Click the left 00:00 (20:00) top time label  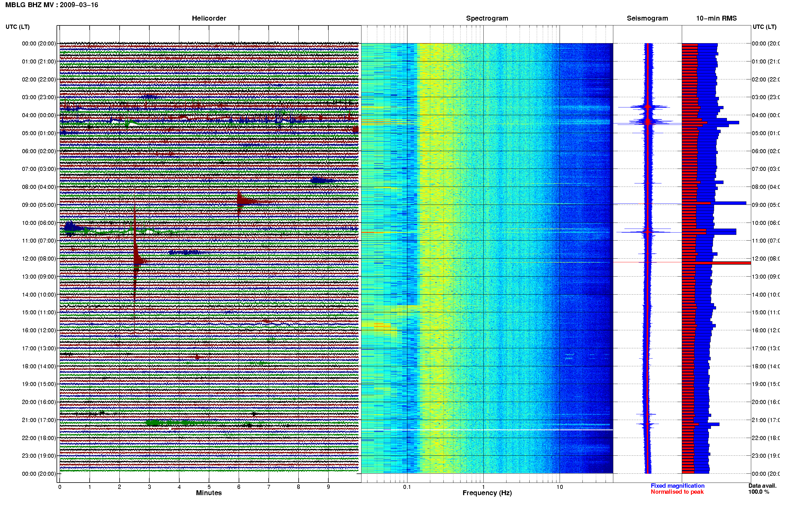(x=39, y=43)
